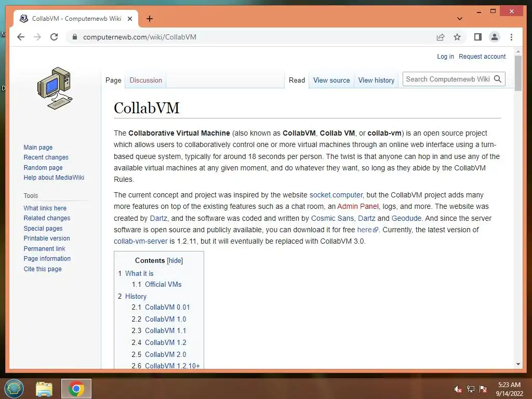Click the Log in link
The height and width of the screenshot is (399, 532).
tap(445, 56)
